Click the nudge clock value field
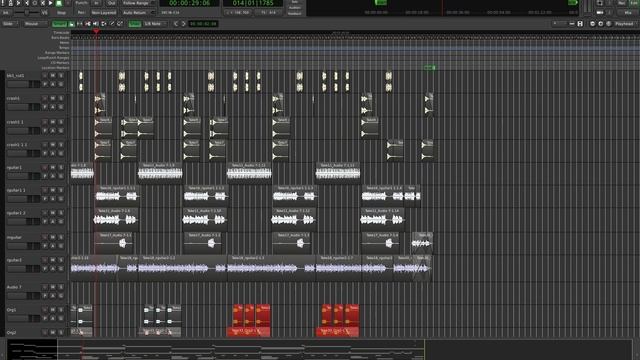 pyautogui.click(x=203, y=24)
